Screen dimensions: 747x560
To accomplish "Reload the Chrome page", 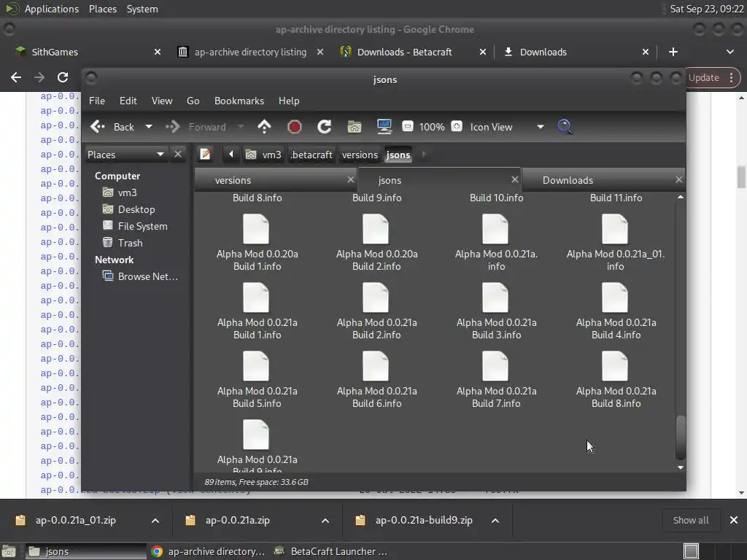I will [63, 77].
